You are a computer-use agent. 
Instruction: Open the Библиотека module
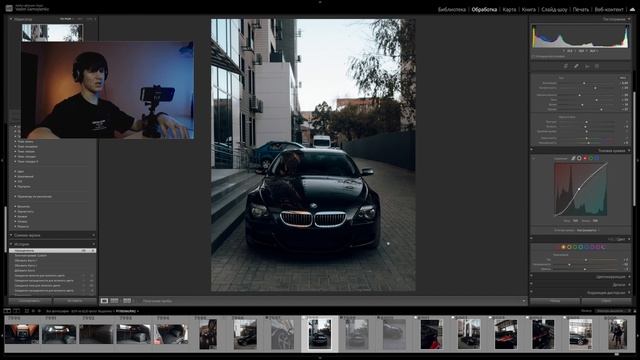point(451,9)
